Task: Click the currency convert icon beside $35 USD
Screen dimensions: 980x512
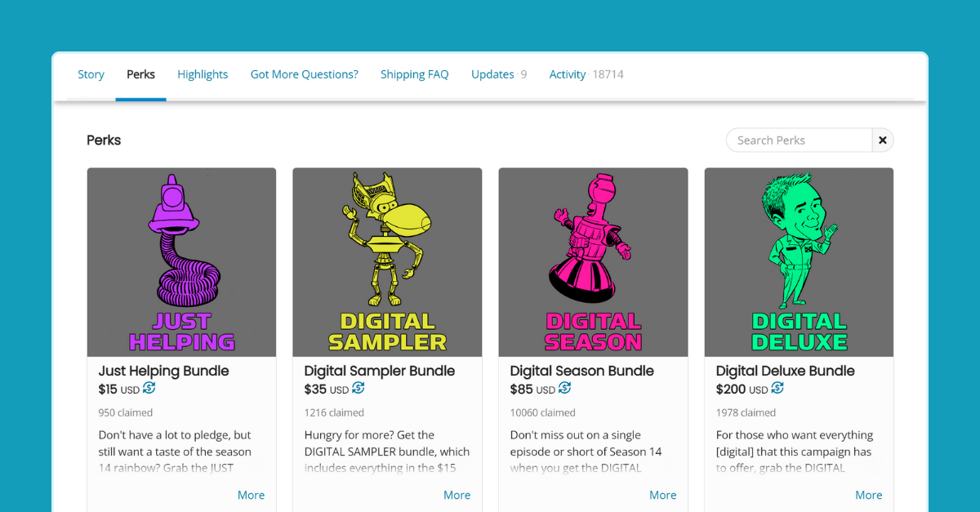Action: pos(359,389)
